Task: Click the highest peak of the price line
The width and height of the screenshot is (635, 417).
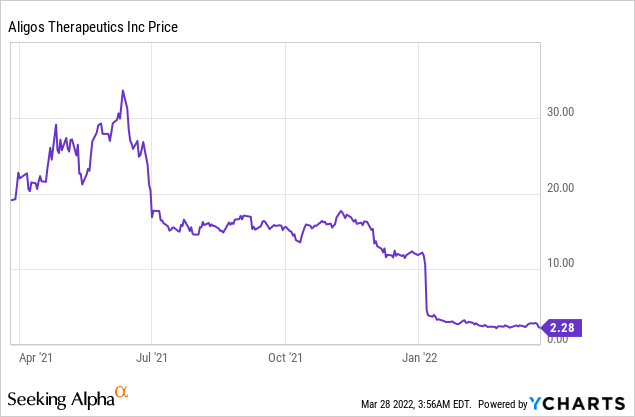Action: coord(122,91)
